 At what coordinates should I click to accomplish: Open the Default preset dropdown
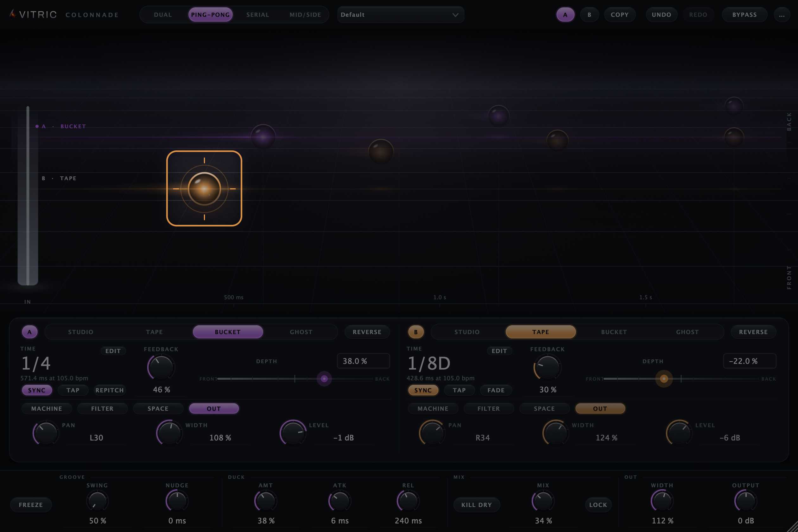pyautogui.click(x=400, y=15)
